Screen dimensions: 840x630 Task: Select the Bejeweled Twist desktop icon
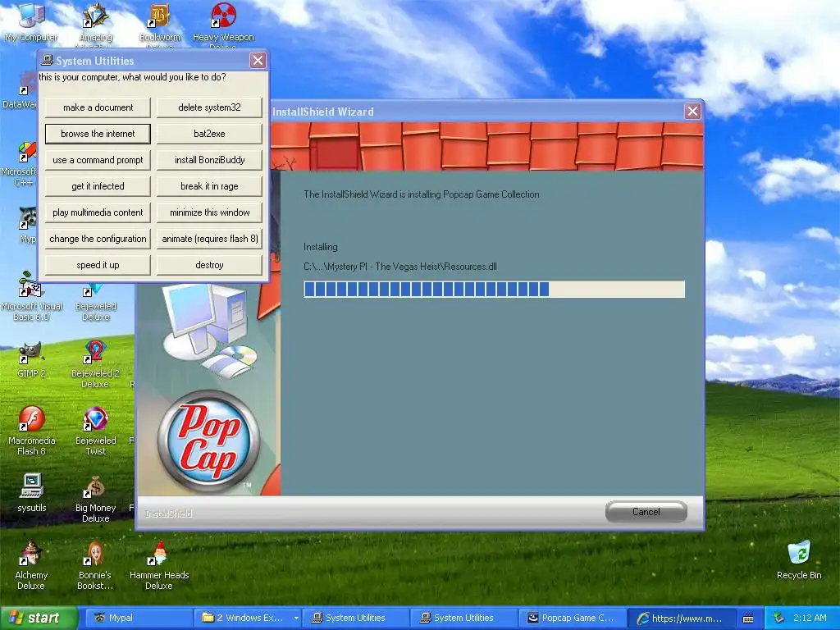(95, 431)
